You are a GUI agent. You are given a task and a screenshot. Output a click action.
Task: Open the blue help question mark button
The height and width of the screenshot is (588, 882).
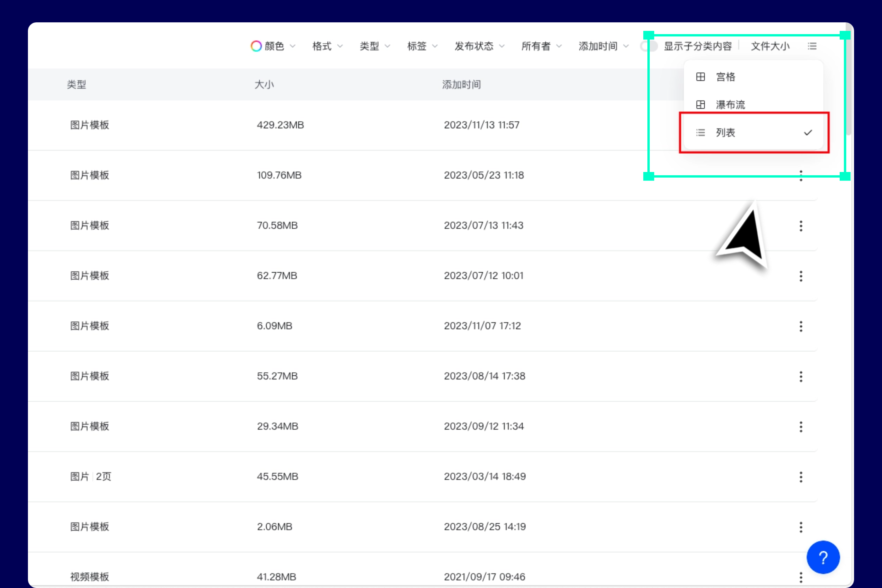click(823, 557)
